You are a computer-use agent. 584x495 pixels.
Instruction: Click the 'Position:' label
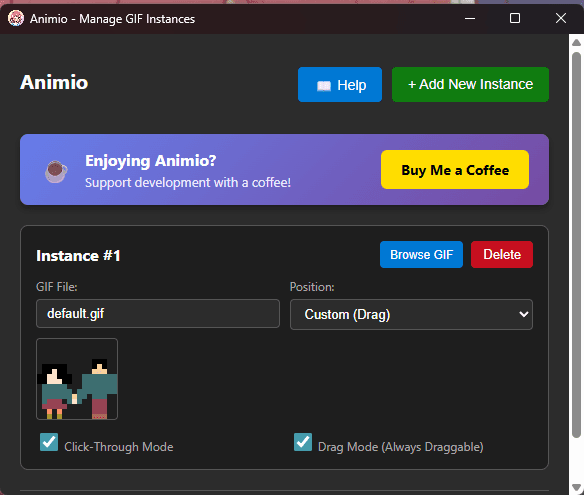coord(312,287)
